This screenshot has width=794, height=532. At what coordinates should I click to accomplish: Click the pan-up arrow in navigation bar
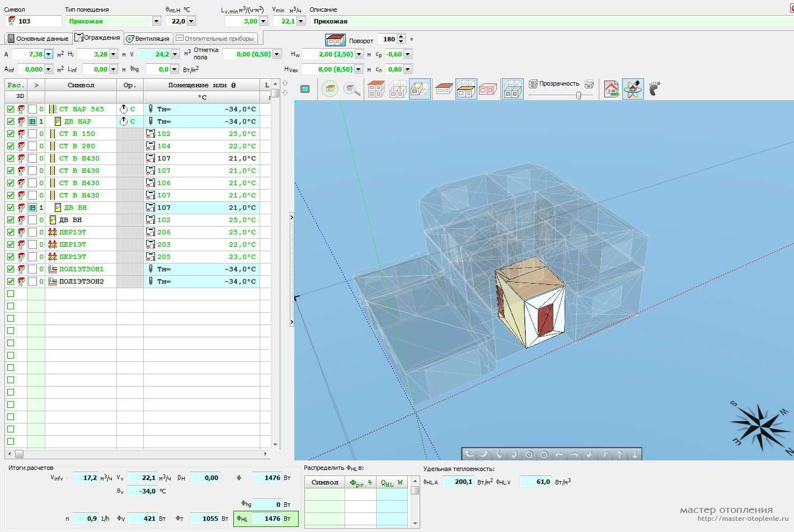click(619, 455)
